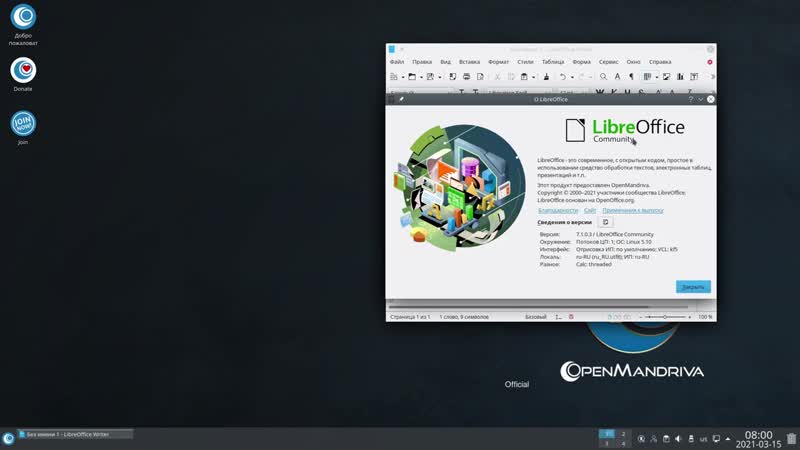Viewport: 800px width, 450px height.
Task: Open the Сервис menu
Action: tap(609, 62)
